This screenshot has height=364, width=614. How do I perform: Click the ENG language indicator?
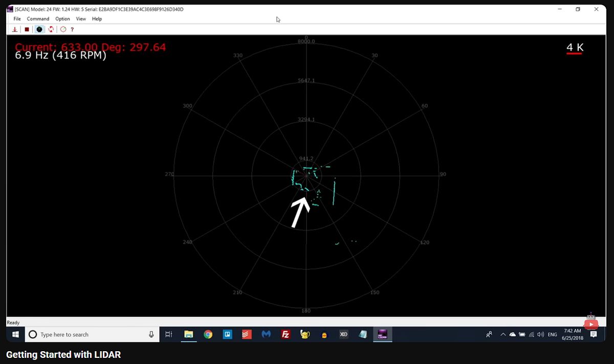pyautogui.click(x=553, y=334)
